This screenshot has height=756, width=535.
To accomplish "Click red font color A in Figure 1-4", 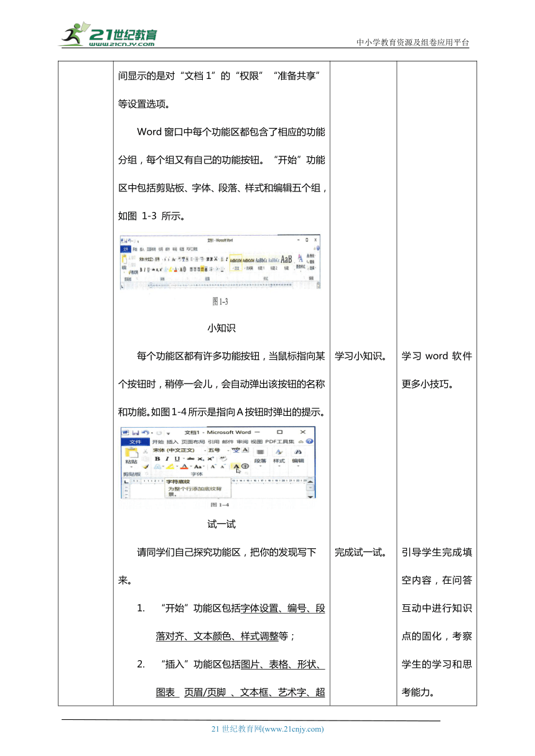I will [x=184, y=466].
